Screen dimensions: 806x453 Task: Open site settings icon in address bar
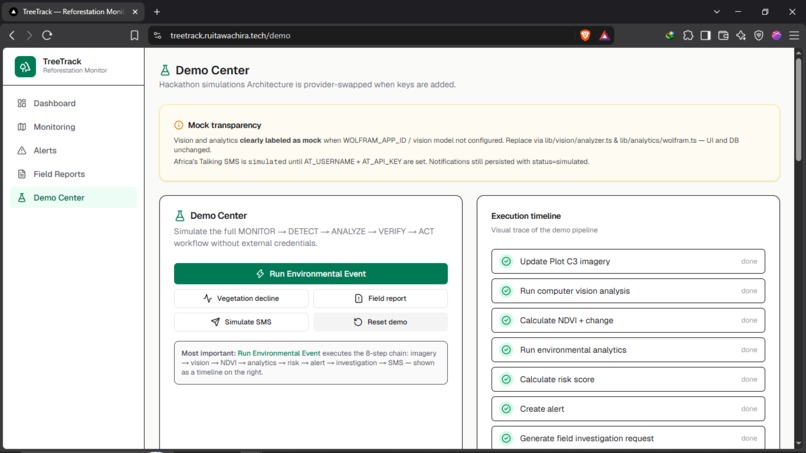point(158,35)
